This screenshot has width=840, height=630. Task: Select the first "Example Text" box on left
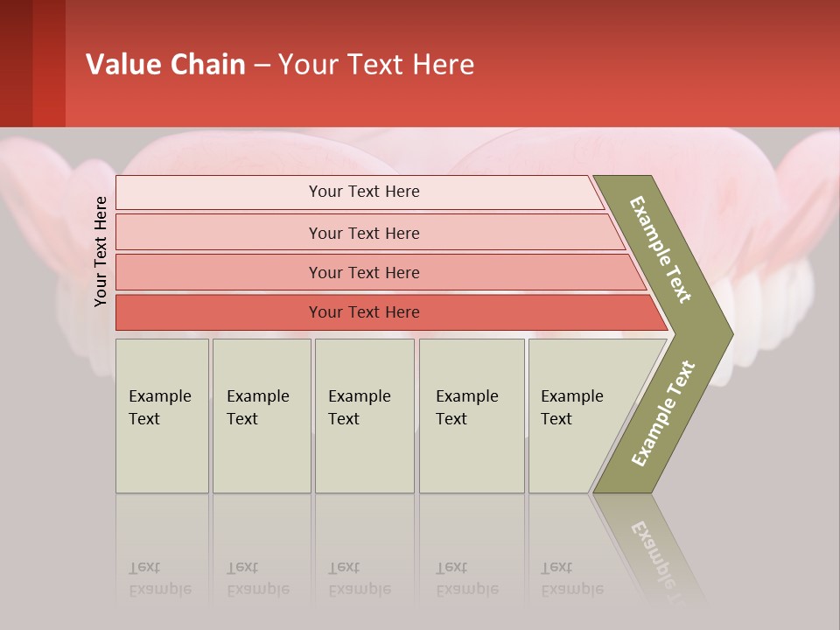click(x=162, y=416)
